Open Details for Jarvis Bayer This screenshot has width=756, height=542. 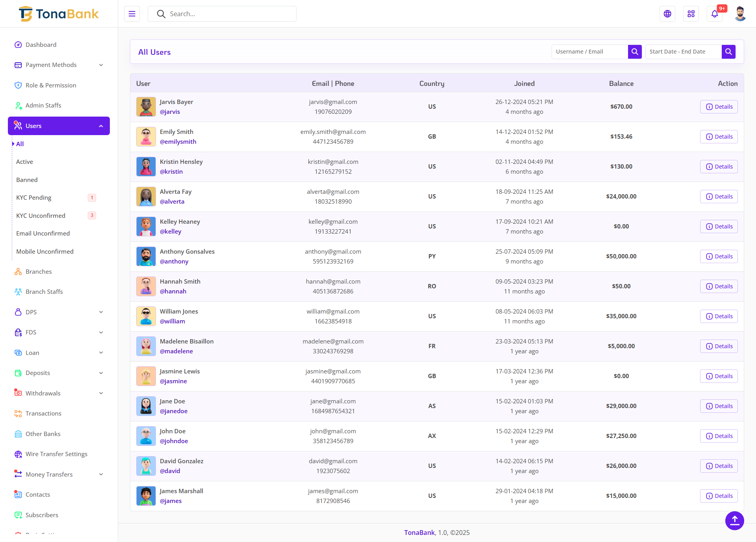[x=719, y=107]
